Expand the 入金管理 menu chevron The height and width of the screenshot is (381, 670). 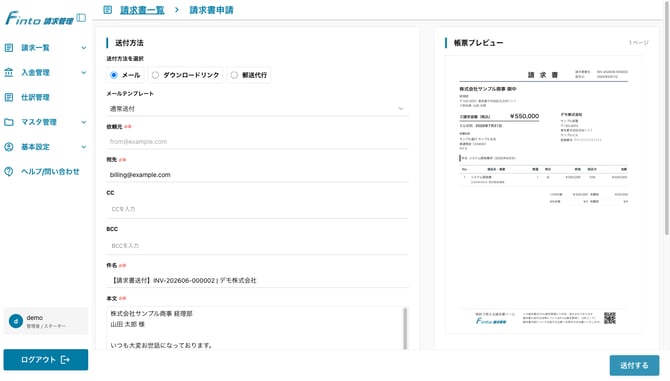click(84, 73)
